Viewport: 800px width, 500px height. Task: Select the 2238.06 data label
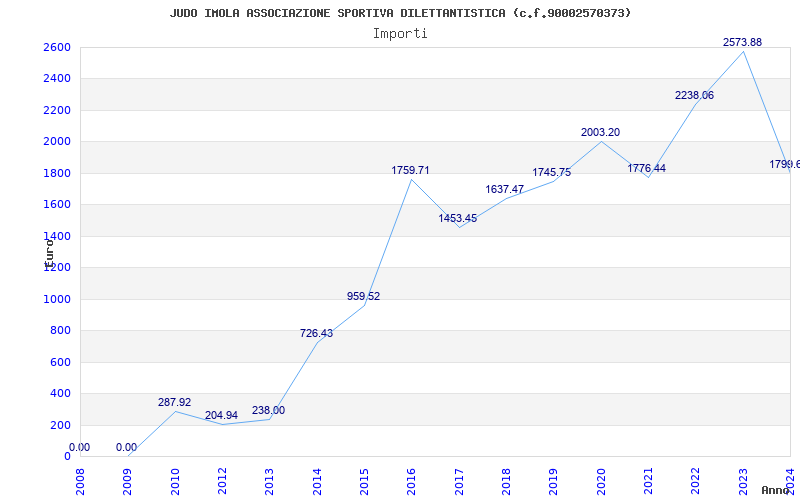[694, 95]
